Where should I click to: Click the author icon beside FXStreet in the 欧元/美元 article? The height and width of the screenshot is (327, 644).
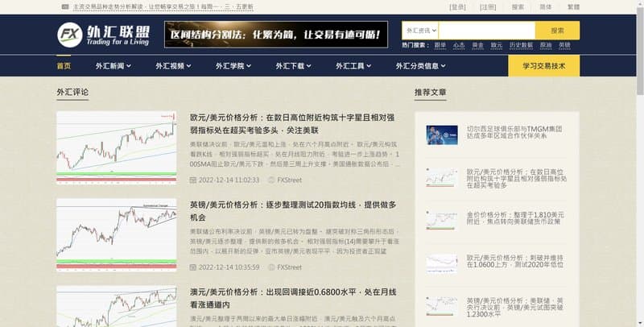(x=271, y=180)
